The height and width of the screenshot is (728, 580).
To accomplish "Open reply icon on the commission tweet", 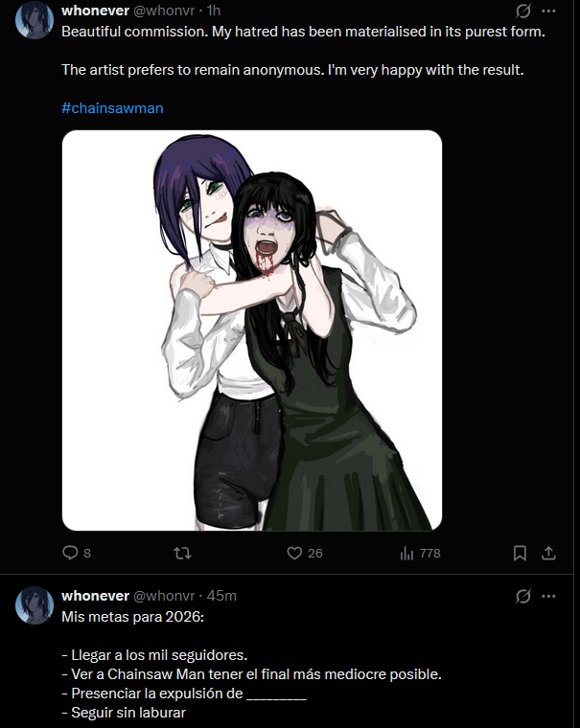I will 70,553.
